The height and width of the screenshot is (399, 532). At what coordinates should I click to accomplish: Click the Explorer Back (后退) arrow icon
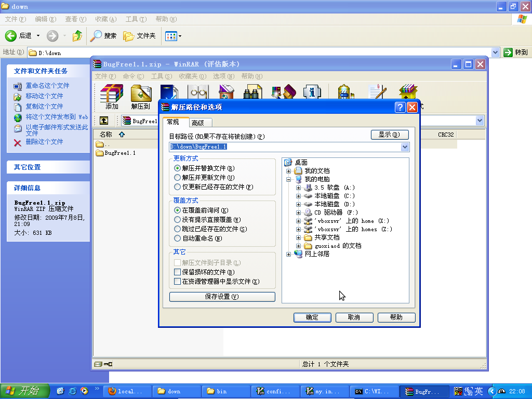[x=10, y=36]
